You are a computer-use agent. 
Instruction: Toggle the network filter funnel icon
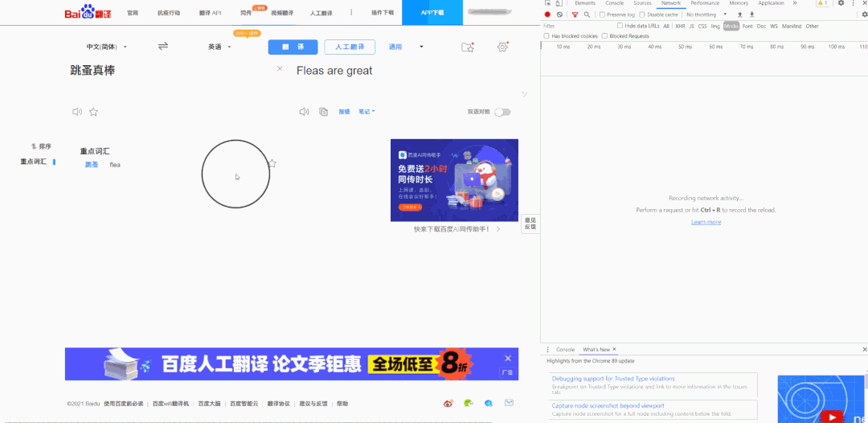click(575, 15)
